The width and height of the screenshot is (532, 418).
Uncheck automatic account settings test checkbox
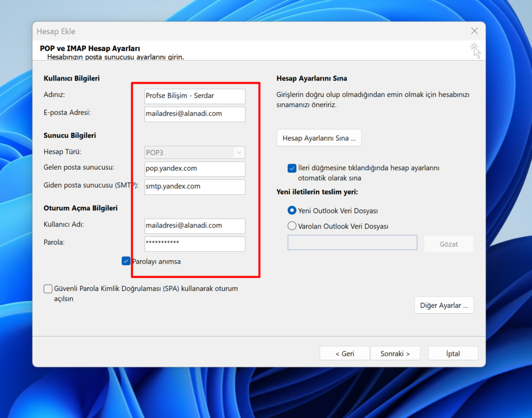292,168
